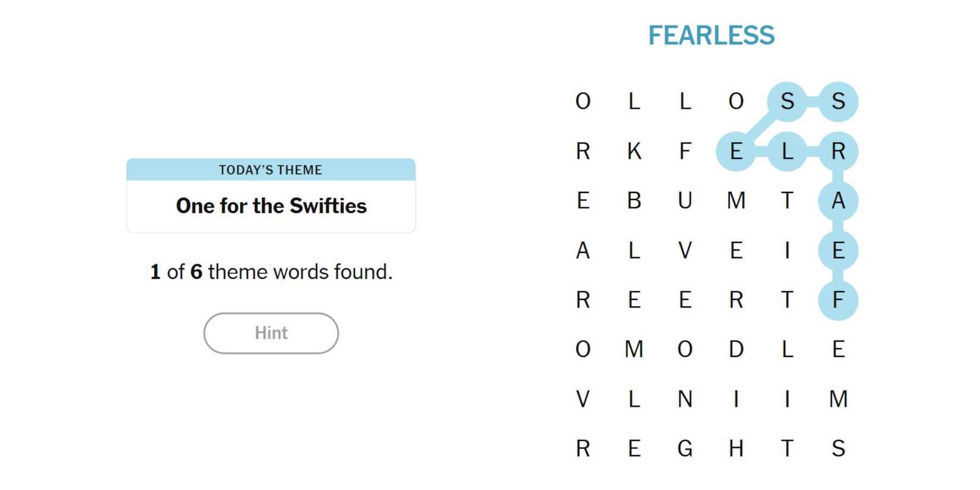
Task: Tap the highlighted letter L
Action: 787,151
